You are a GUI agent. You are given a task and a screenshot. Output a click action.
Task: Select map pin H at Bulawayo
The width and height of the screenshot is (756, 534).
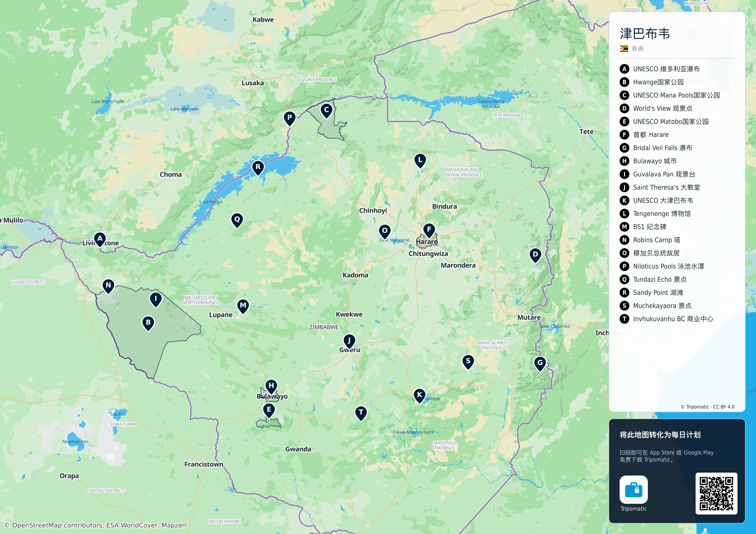(x=271, y=386)
